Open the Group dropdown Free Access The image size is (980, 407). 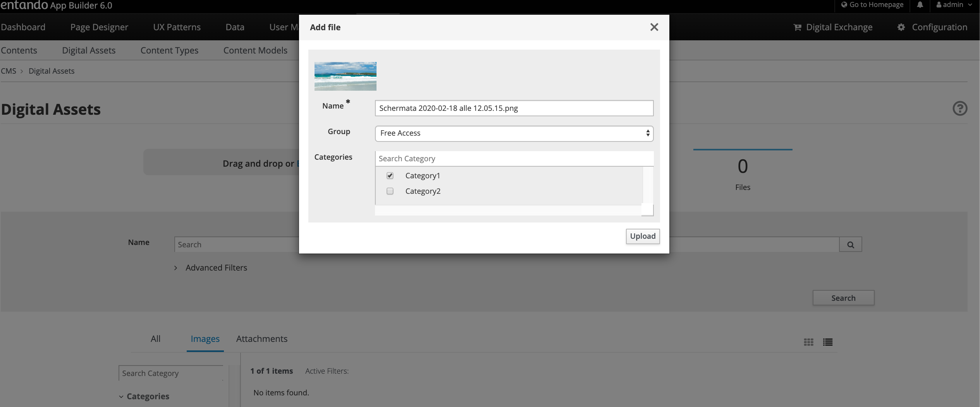pos(514,133)
